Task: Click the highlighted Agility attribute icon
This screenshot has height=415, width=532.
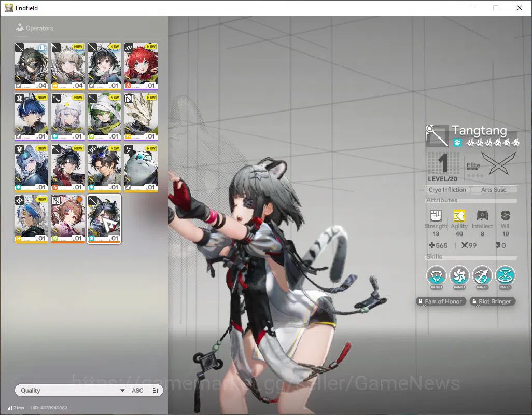Action: (459, 215)
